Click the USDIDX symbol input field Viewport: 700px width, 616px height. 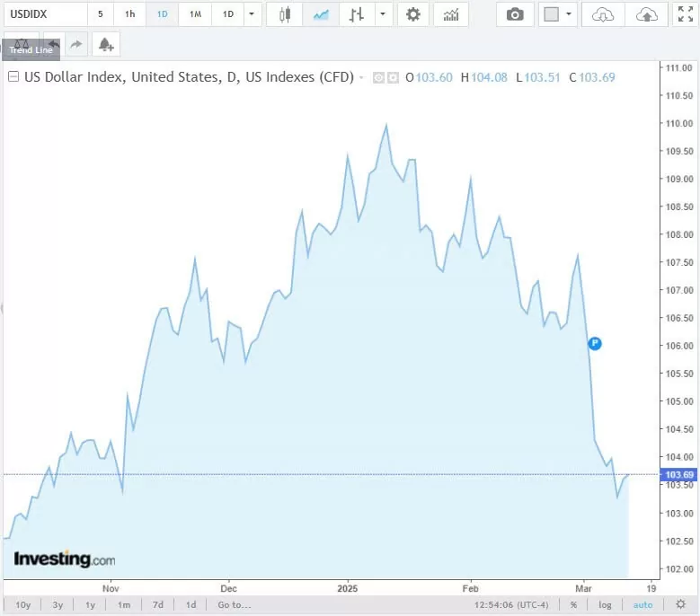coord(44,14)
